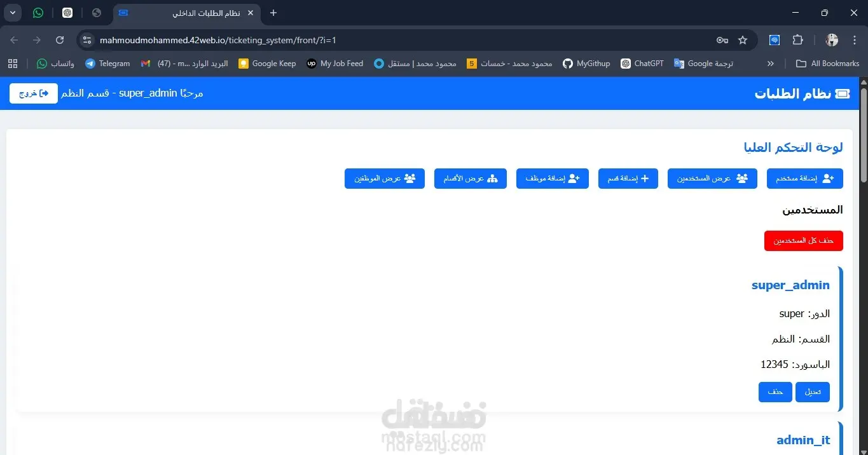
Task: Click the عرض المستخدمين button
Action: (712, 179)
